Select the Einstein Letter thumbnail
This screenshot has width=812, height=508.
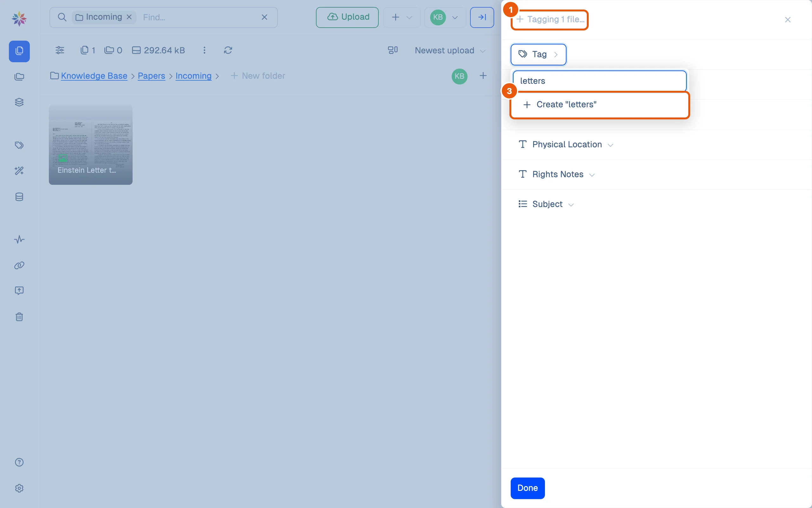91,145
